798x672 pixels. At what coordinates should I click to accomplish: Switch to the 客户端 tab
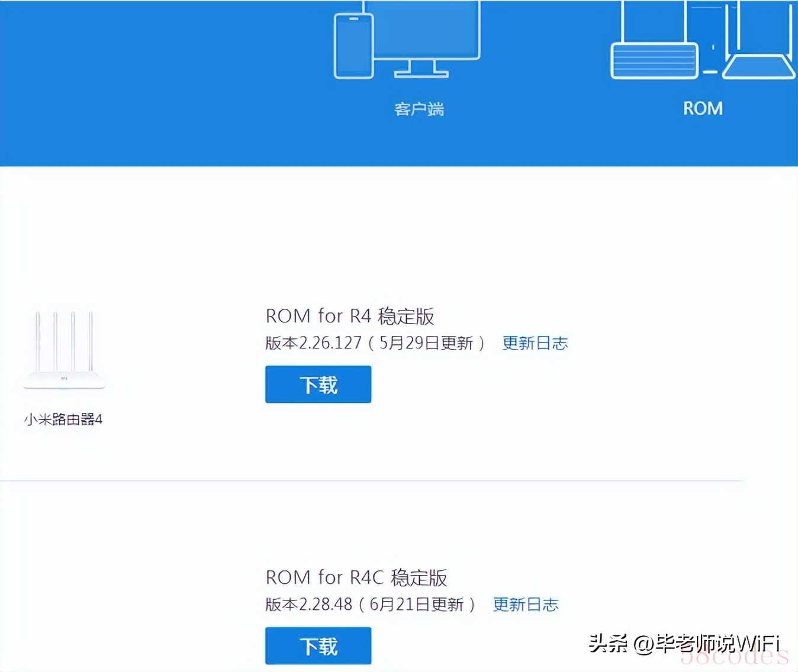click(419, 109)
